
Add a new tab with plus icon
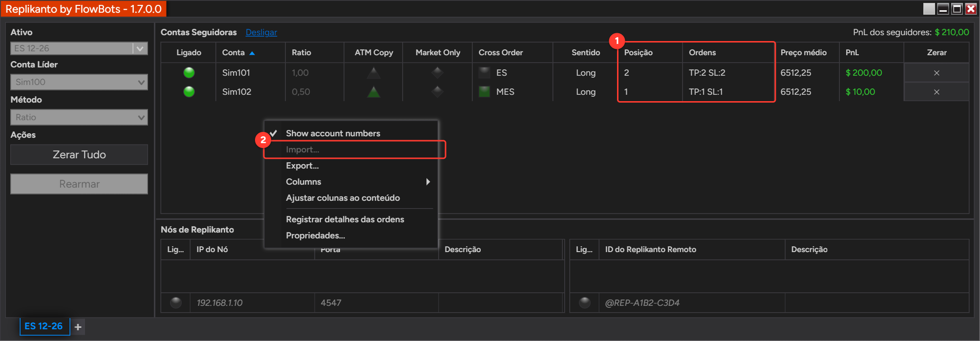pos(78,327)
